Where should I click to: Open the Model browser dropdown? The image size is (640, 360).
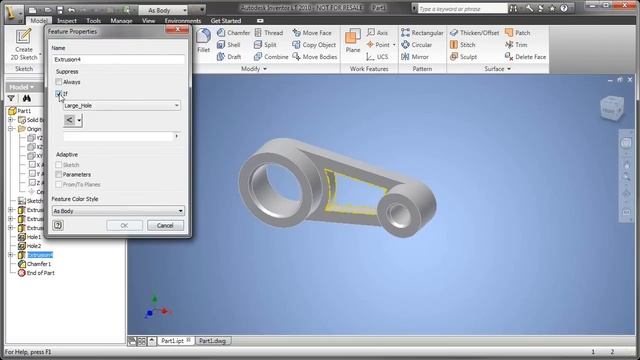coord(22,87)
